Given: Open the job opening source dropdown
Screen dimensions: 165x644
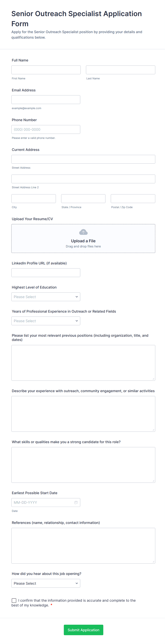Looking at the screenshot, I should coord(46,583).
